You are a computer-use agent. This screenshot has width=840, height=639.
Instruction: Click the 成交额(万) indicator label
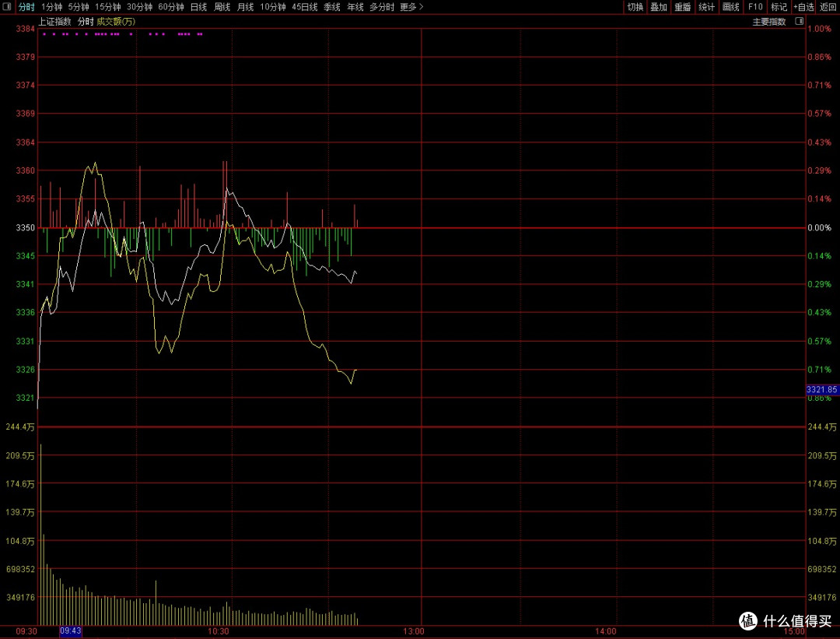click(x=116, y=22)
